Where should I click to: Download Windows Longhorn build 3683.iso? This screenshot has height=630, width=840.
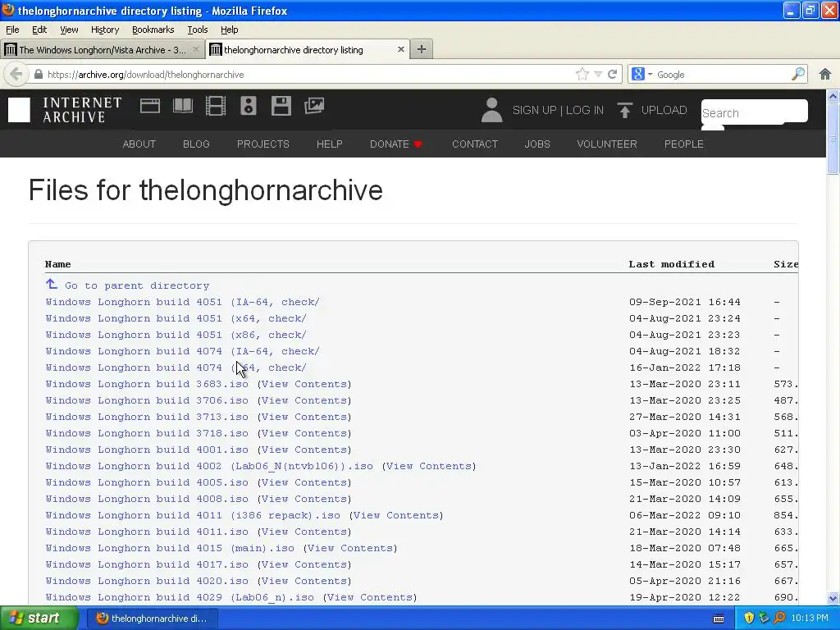(147, 384)
